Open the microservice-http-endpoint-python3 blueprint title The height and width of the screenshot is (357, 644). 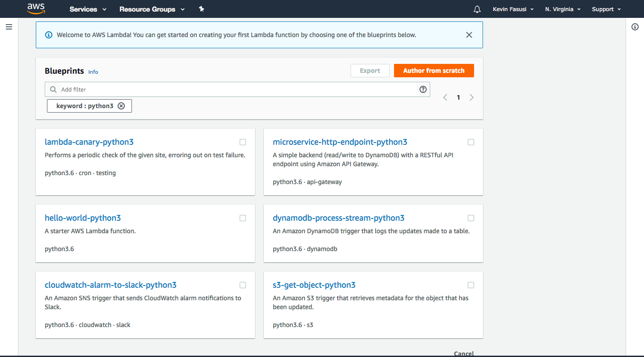click(340, 142)
